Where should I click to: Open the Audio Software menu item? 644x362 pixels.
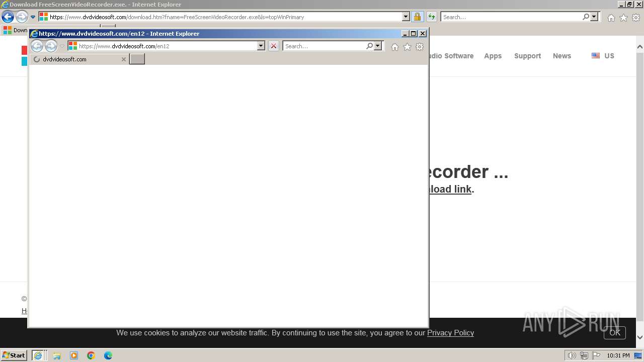(451, 56)
